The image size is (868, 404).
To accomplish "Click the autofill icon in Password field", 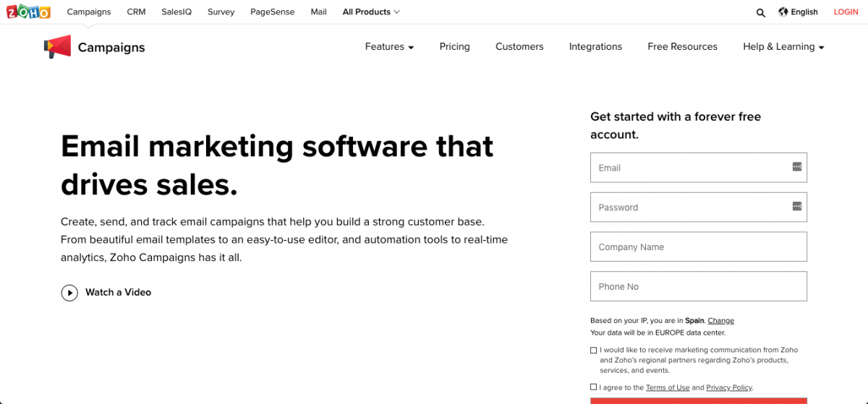I will [797, 206].
